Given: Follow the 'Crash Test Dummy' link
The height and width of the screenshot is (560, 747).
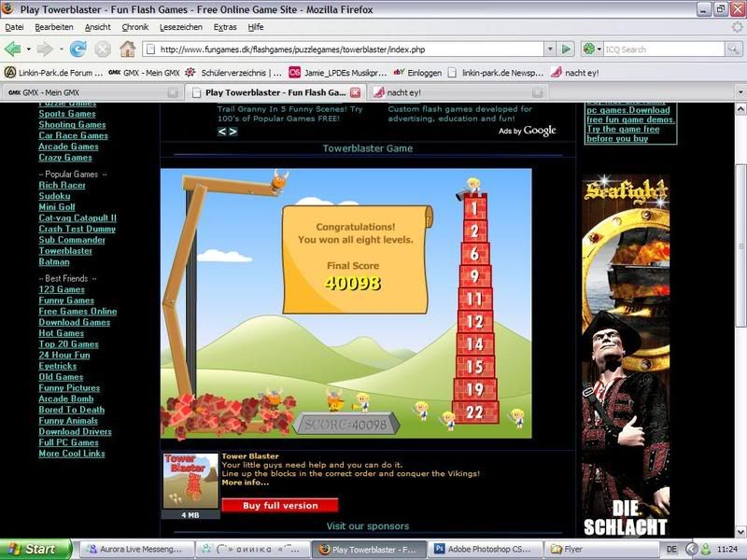Looking at the screenshot, I should 78,229.
